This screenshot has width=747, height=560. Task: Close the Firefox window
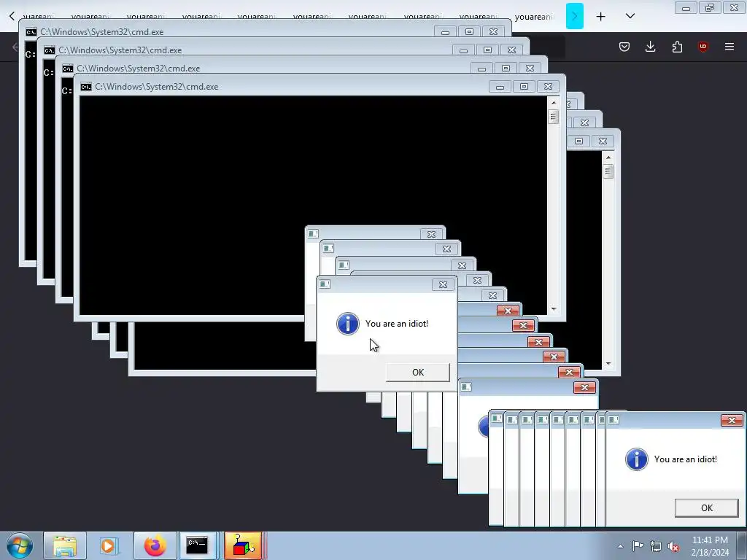(x=734, y=8)
